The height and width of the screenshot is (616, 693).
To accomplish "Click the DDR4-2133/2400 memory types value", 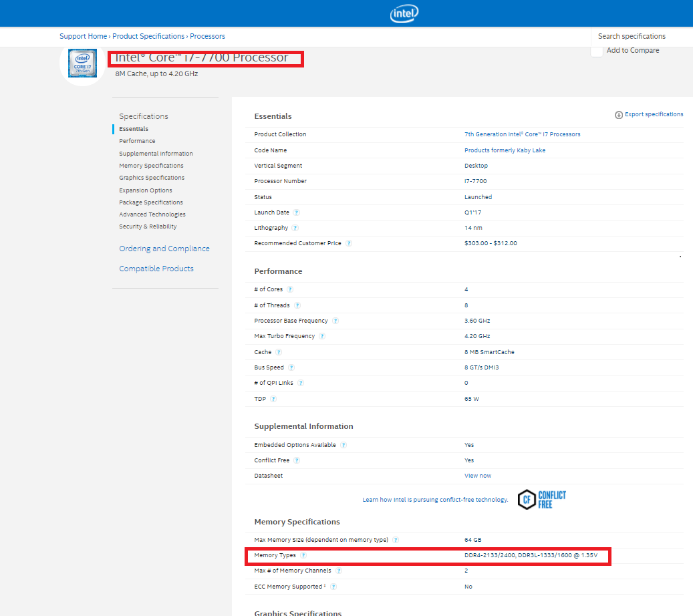I will point(531,555).
